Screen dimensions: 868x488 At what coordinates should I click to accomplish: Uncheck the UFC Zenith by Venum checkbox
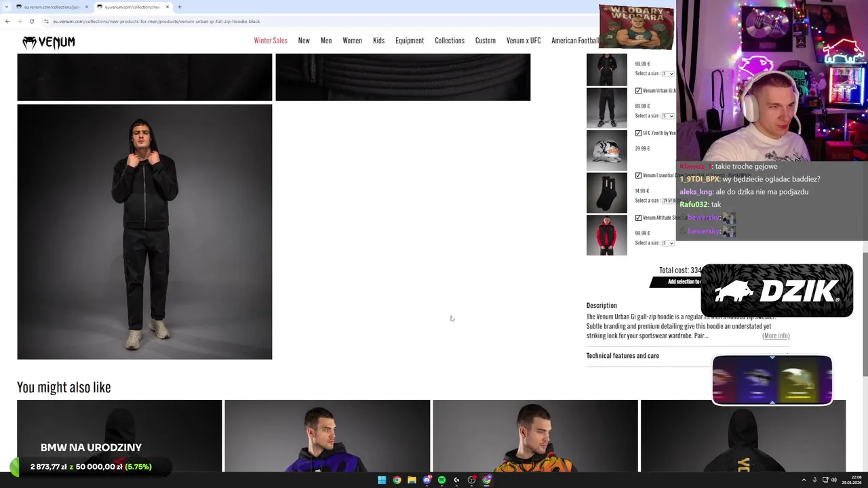point(638,133)
